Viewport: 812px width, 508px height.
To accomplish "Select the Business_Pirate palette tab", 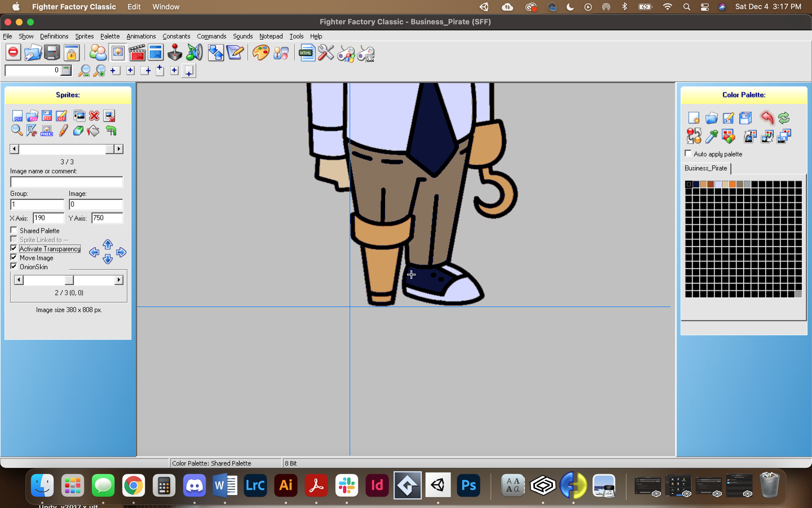I will point(705,168).
